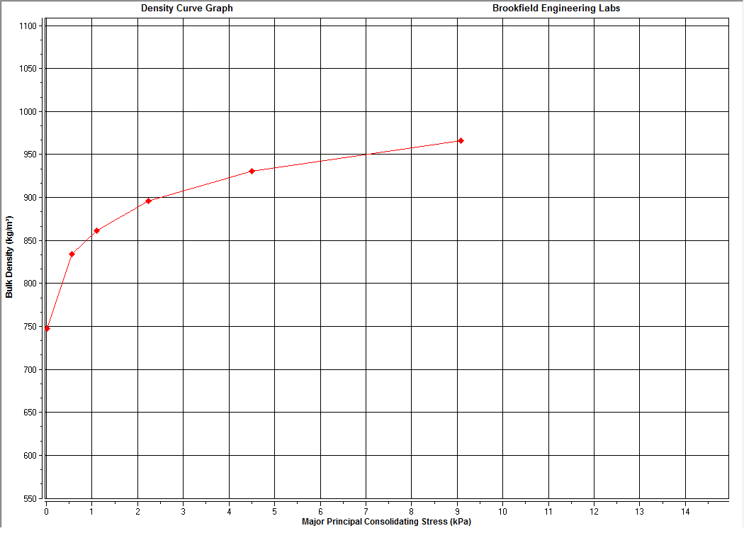The image size is (744, 560).
Task: Click the highest data point near 9 kPa
Action: [x=461, y=140]
